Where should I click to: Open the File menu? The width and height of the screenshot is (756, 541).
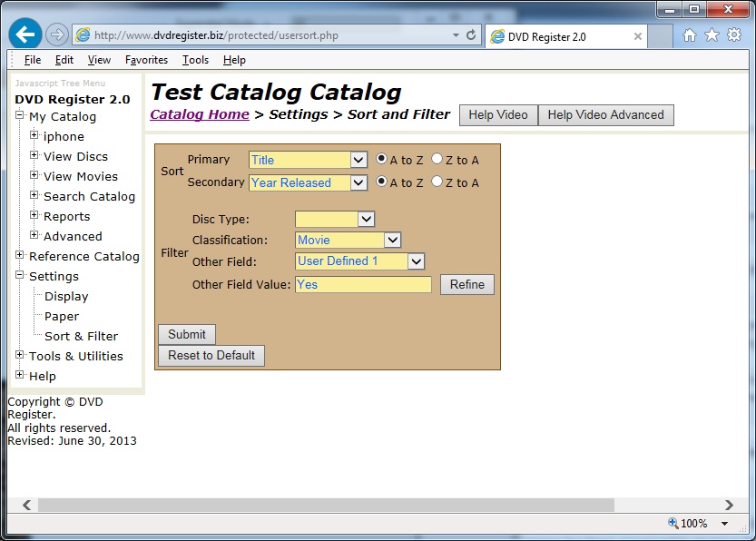(33, 60)
